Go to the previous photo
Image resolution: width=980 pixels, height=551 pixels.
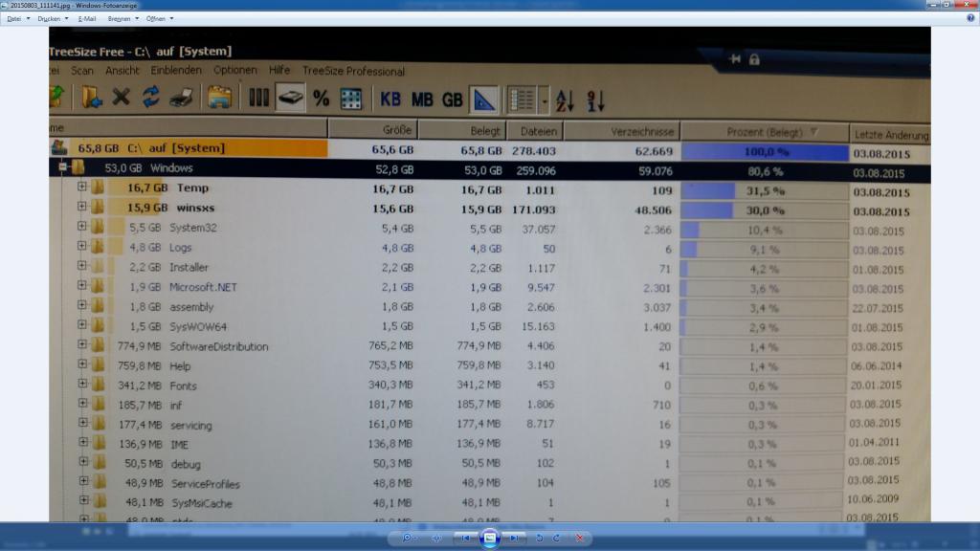(x=466, y=538)
